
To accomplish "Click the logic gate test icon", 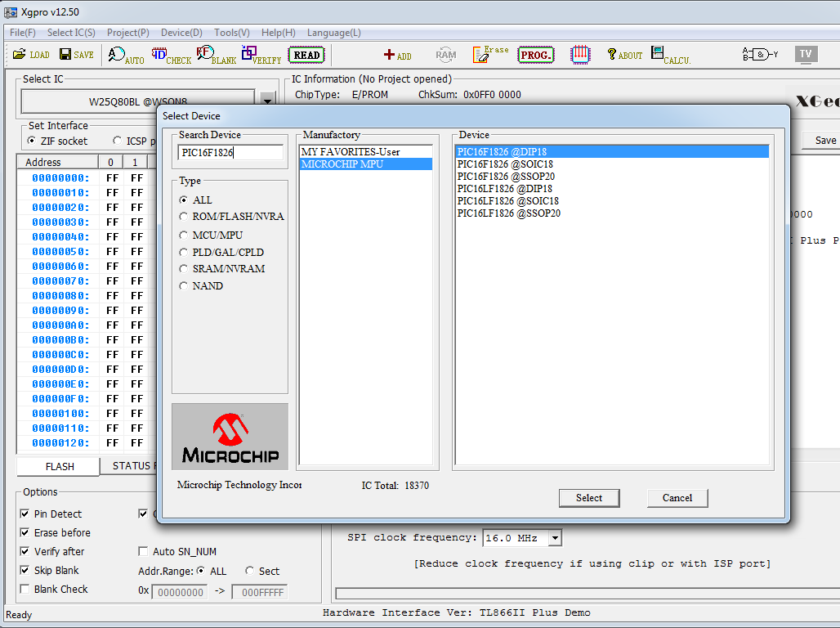I will tap(760, 54).
